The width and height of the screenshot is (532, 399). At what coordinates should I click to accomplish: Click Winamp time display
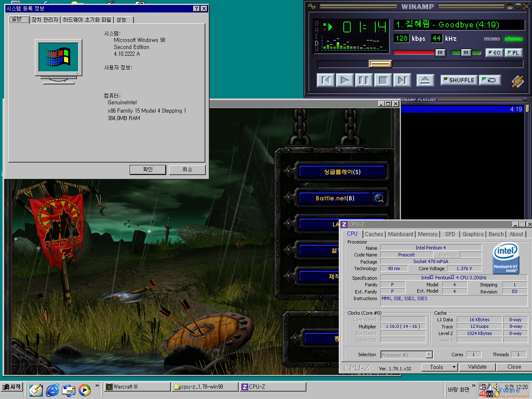(x=365, y=27)
